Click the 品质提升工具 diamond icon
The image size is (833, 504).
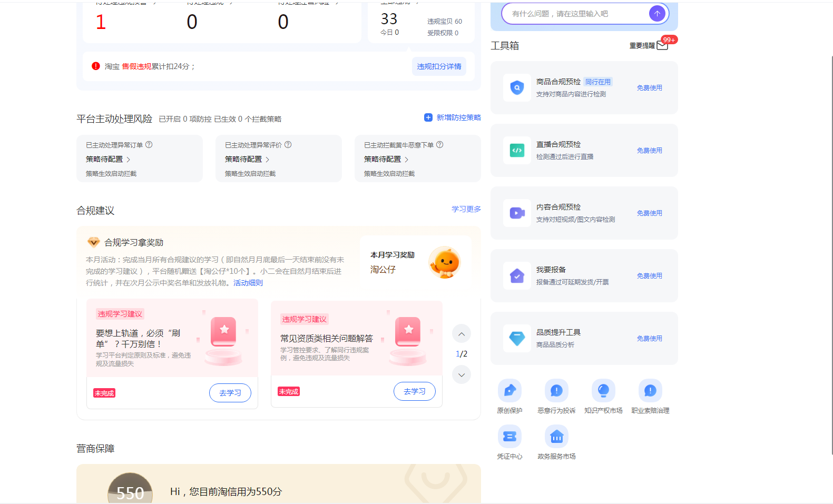pyautogui.click(x=517, y=338)
